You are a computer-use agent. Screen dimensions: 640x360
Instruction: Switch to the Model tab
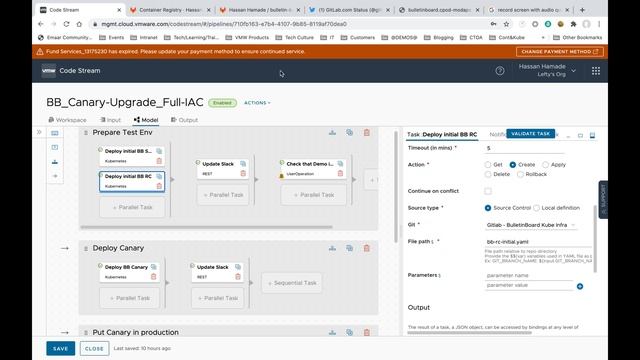[x=146, y=120]
